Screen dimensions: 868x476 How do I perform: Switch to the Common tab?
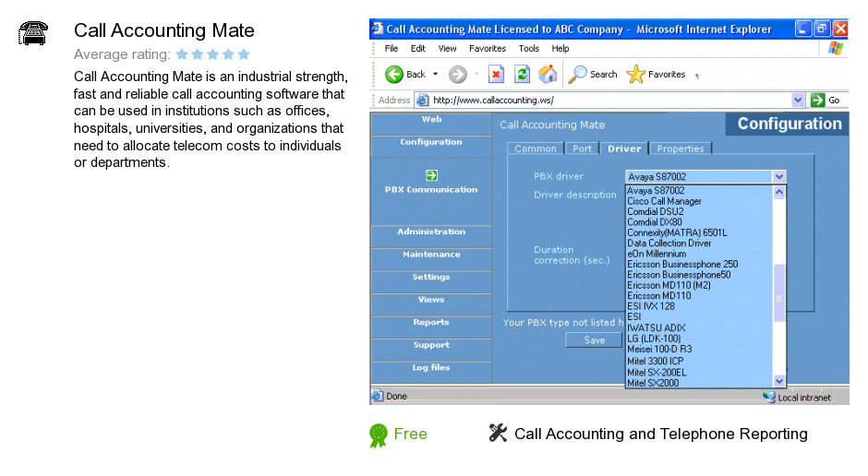(536, 149)
